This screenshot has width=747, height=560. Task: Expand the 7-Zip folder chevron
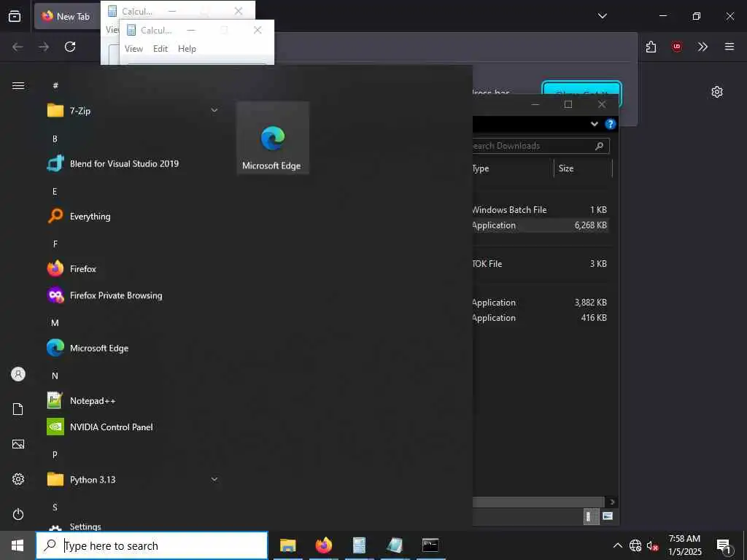click(x=214, y=111)
